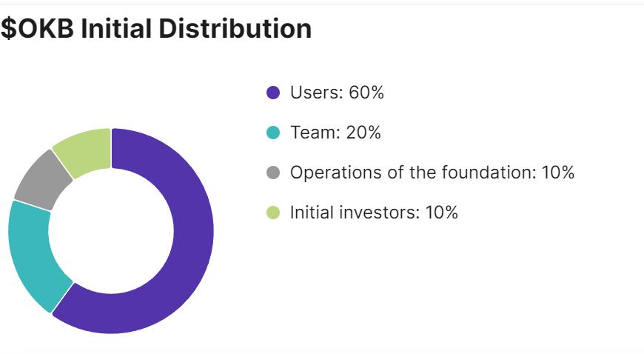Screen dimensions: 644x354
Task: Click the purple Users donut segment
Action: [x=193, y=230]
